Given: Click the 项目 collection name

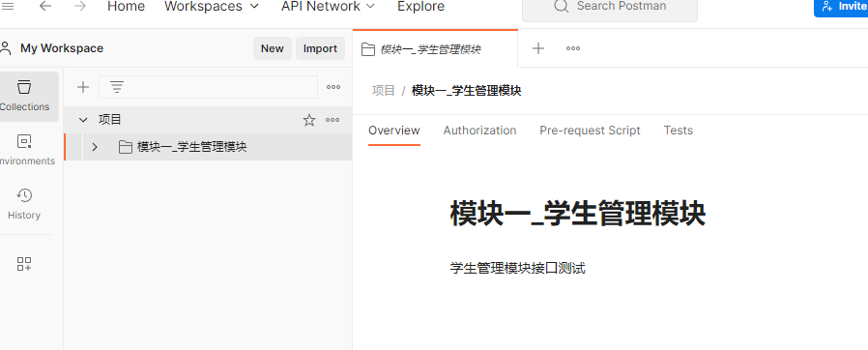Looking at the screenshot, I should pyautogui.click(x=109, y=120).
